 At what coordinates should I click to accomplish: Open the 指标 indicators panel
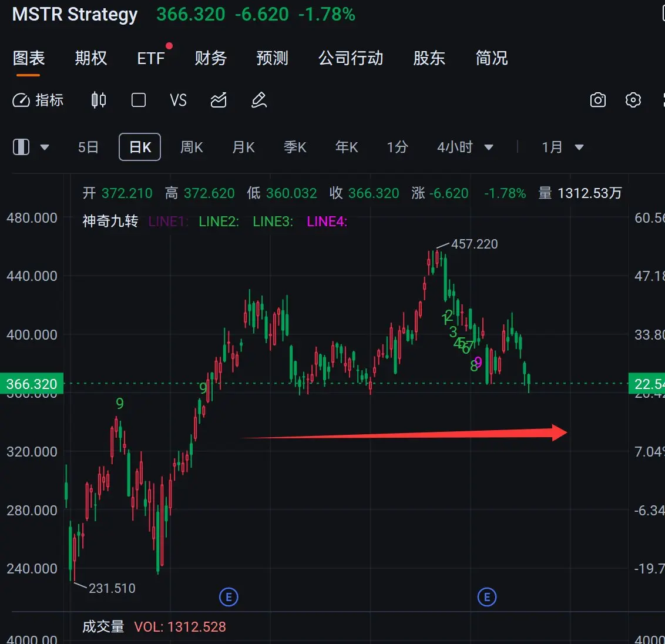tap(38, 100)
